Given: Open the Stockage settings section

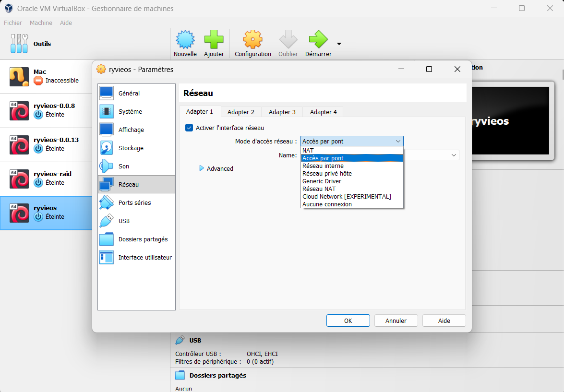Looking at the screenshot, I should [136, 148].
